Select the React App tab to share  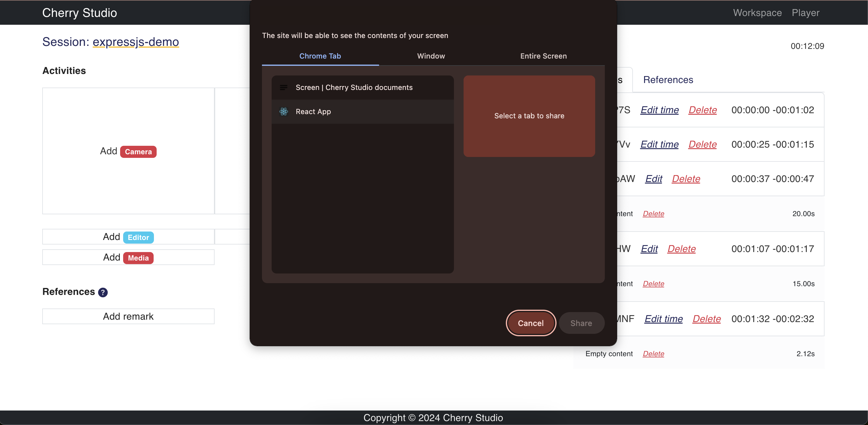coord(362,112)
